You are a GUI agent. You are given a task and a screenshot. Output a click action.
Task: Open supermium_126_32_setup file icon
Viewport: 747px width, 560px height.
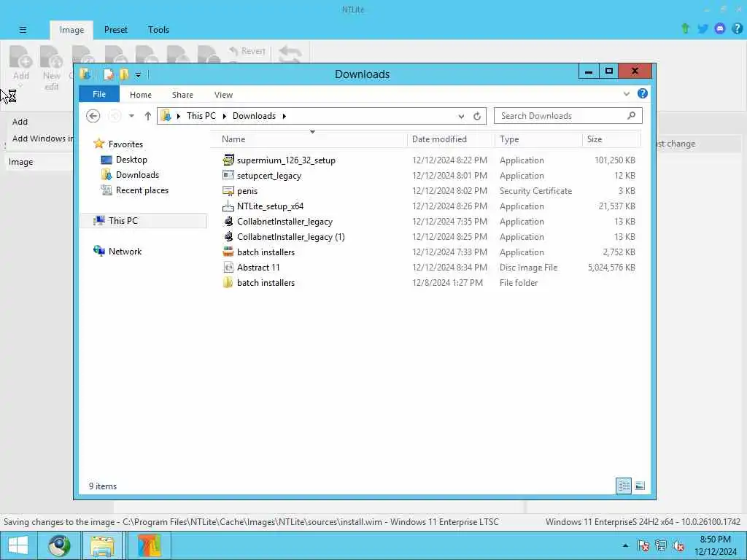click(228, 160)
